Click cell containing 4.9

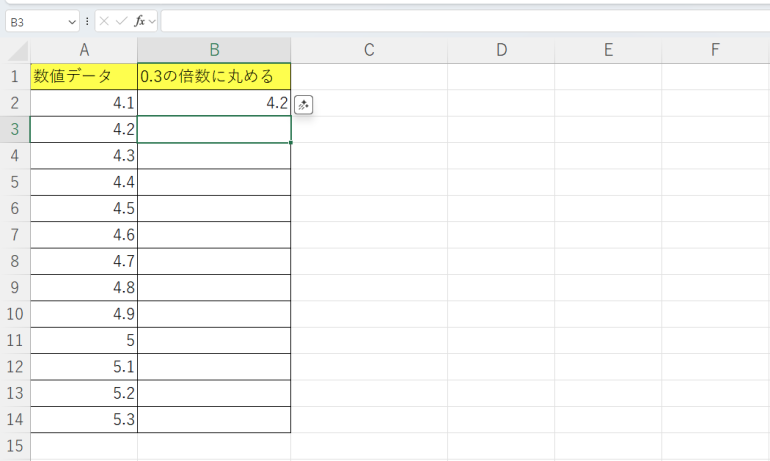coord(84,314)
